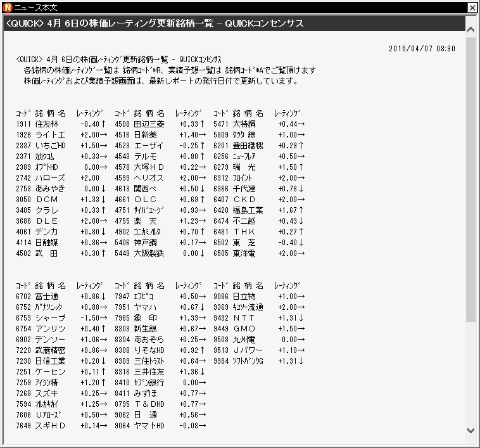
Task: Select row 3686 DLE
Action: 61,221
